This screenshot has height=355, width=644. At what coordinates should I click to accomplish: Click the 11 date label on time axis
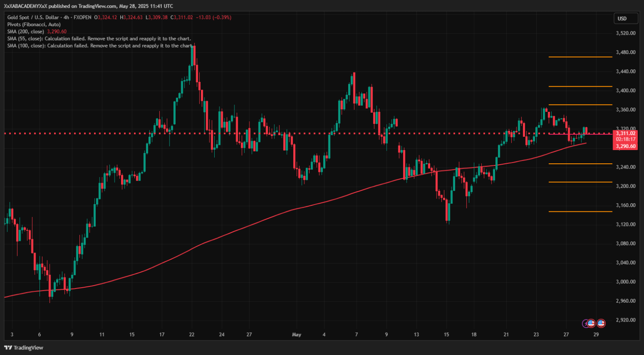102,335
